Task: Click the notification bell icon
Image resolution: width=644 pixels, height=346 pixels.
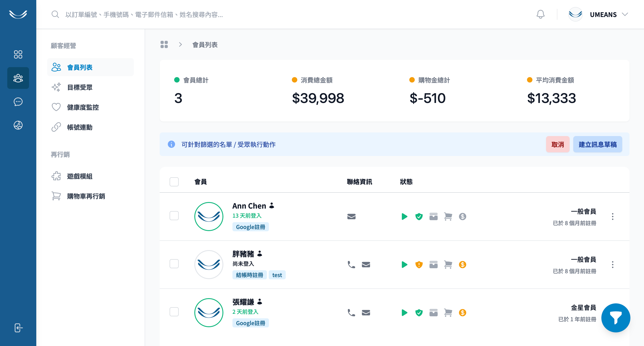Action: click(x=540, y=14)
